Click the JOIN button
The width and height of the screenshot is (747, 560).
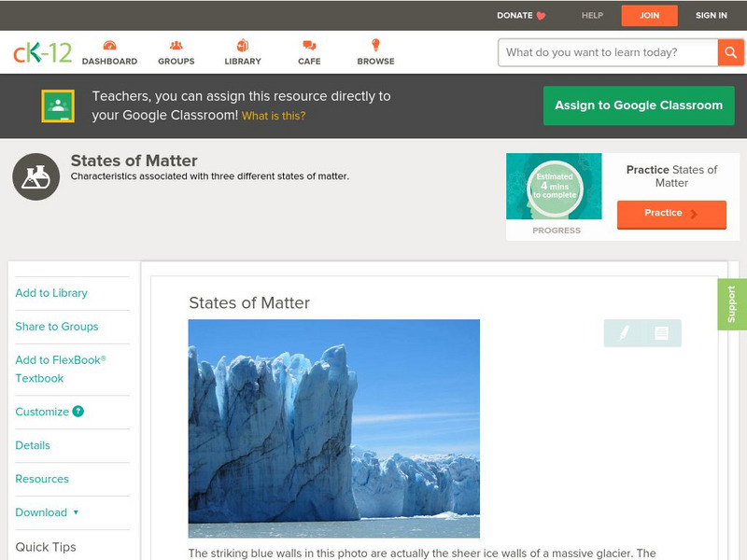(x=649, y=16)
